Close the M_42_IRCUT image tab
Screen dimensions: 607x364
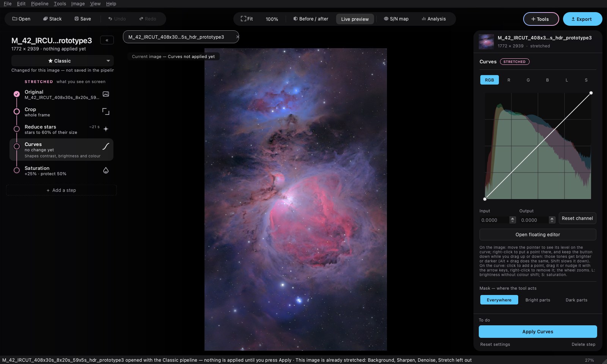click(x=237, y=37)
